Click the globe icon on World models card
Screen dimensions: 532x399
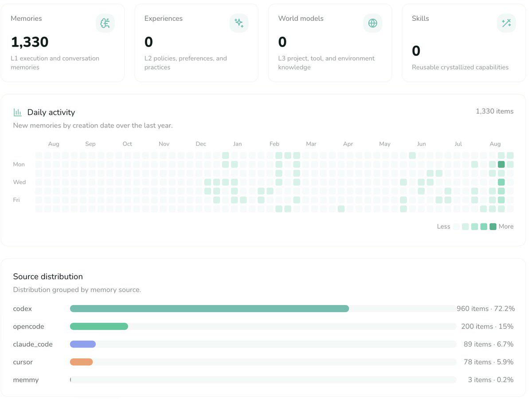pyautogui.click(x=372, y=23)
